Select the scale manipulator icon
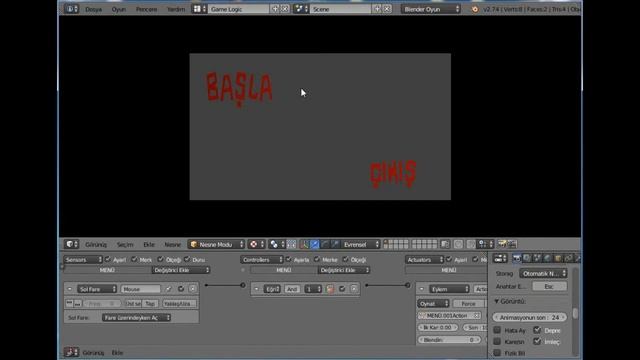This screenshot has width=640, height=360. [335, 244]
